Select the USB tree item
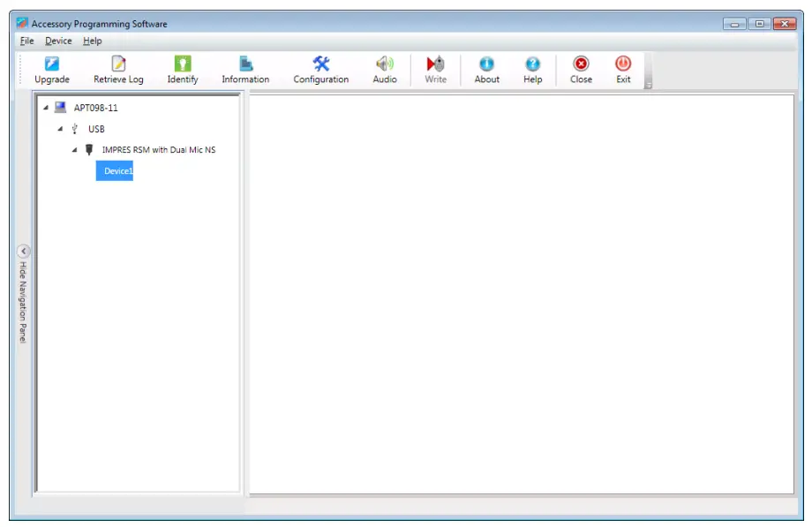The width and height of the screenshot is (812, 527). point(96,129)
